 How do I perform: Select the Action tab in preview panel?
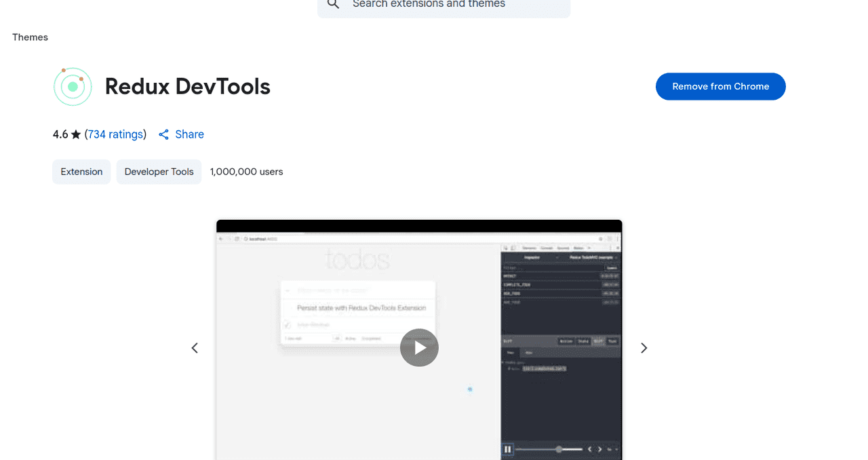566,341
